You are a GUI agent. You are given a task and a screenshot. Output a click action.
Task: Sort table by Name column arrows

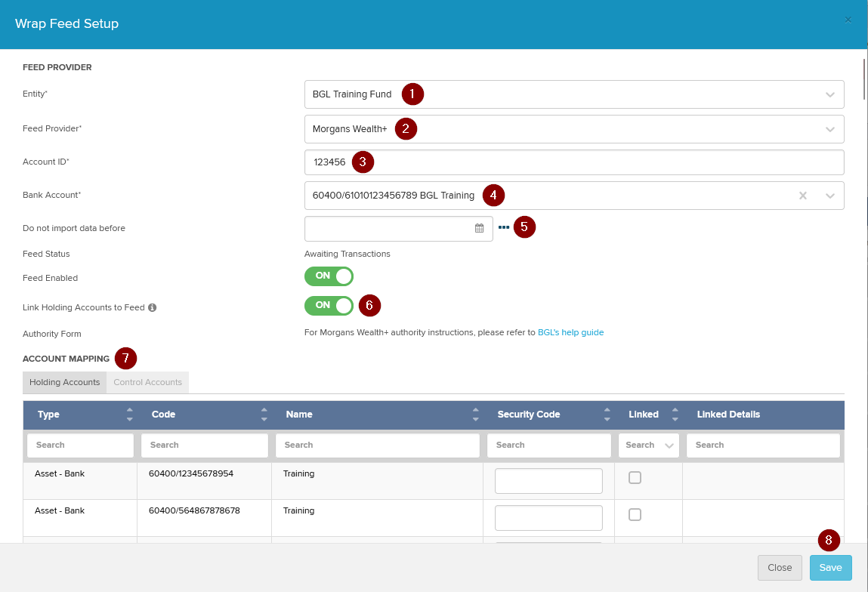click(475, 415)
